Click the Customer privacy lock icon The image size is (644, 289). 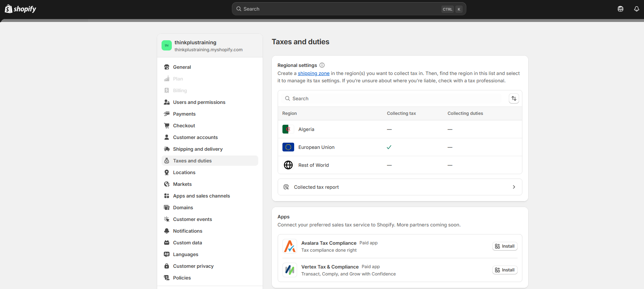tap(167, 266)
